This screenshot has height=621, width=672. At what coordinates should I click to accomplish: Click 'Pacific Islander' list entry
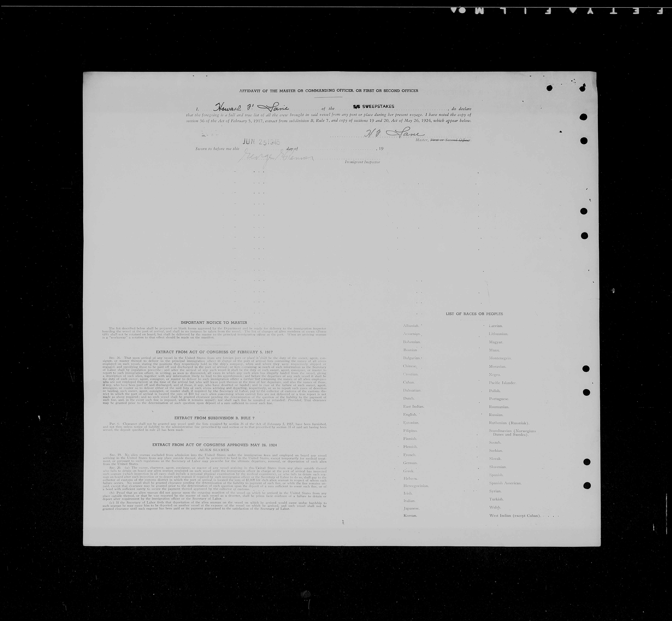503,383
